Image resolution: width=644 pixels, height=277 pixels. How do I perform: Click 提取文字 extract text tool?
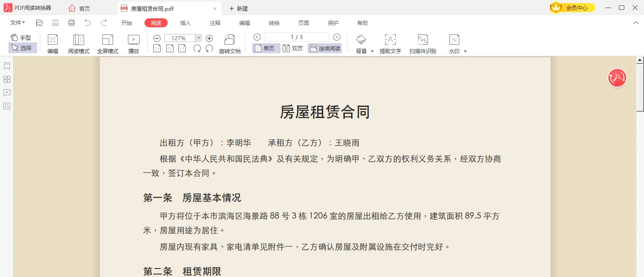tap(390, 44)
